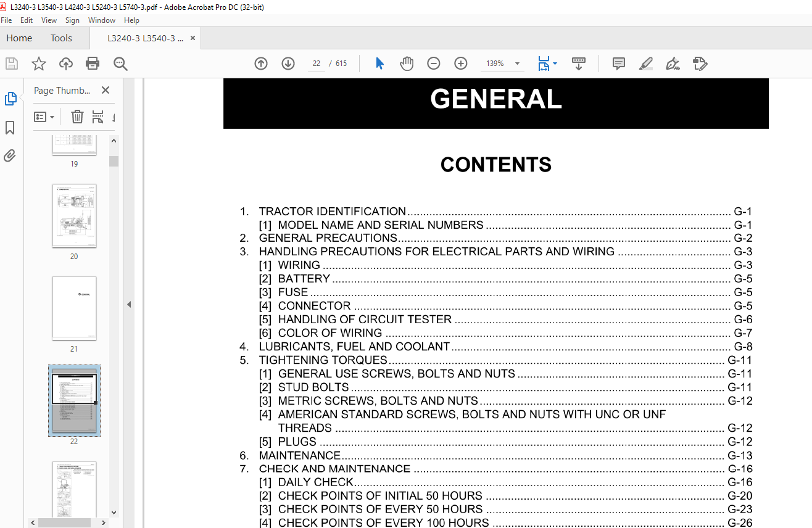Click thumbnail panel scroll down arrow

click(x=114, y=512)
